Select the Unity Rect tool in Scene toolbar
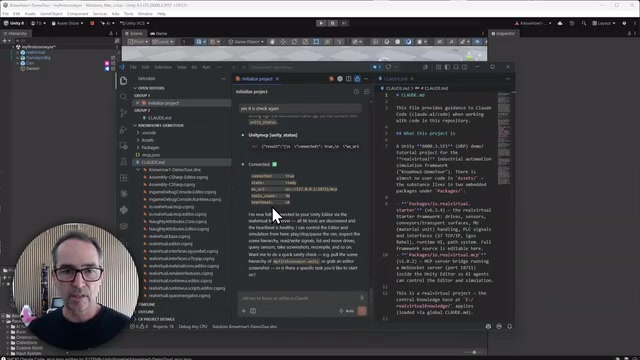Viewport: 640px width, 360px height. tap(316, 42)
